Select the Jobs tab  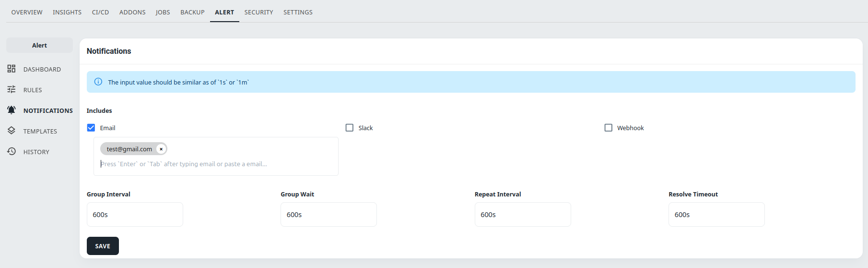pos(163,12)
